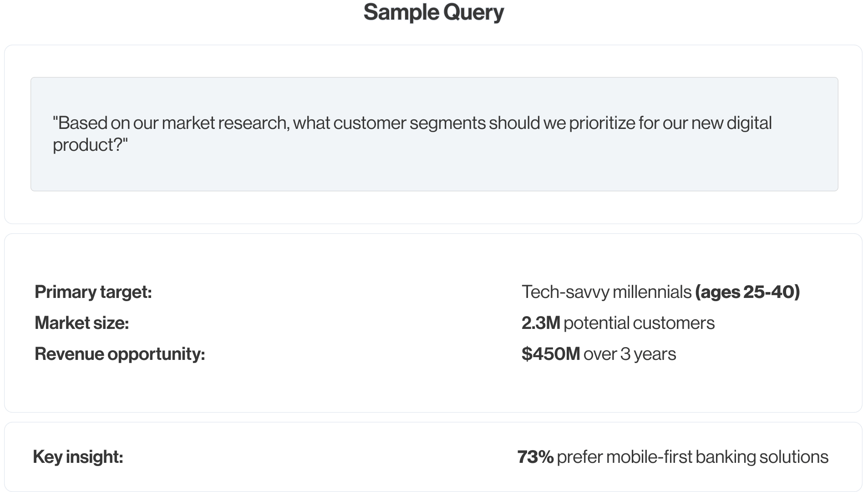Click the bold "(ages 25-40)" text
The width and height of the screenshot is (868, 492).
pyautogui.click(x=747, y=292)
